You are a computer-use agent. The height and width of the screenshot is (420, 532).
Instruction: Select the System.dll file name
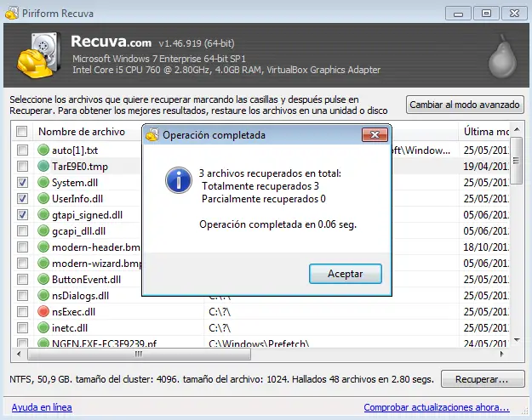pyautogui.click(x=75, y=183)
